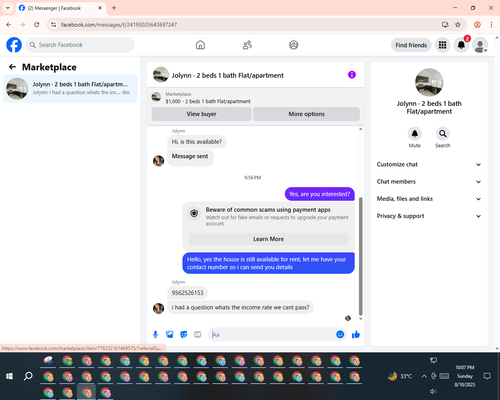Open the apps grid menu icon
The width and height of the screenshot is (500, 400).
click(442, 45)
